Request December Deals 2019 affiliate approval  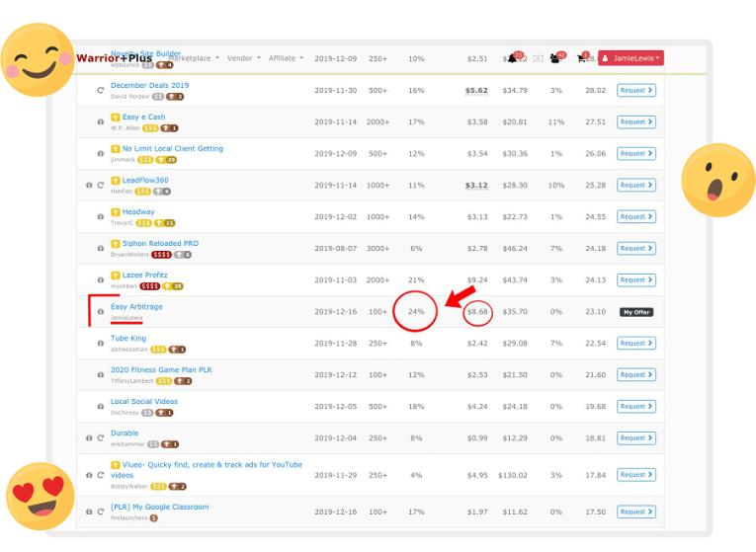click(x=636, y=90)
